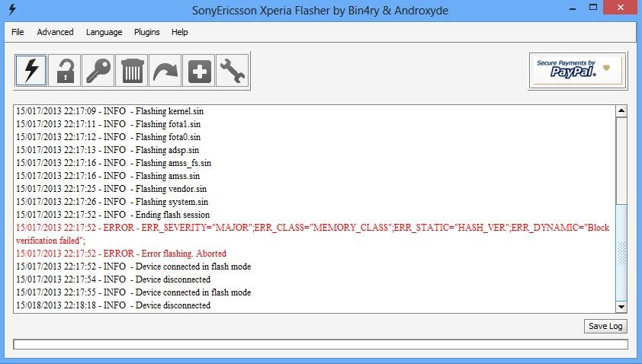Click the log vertical scrollbar thumb

pos(621,253)
